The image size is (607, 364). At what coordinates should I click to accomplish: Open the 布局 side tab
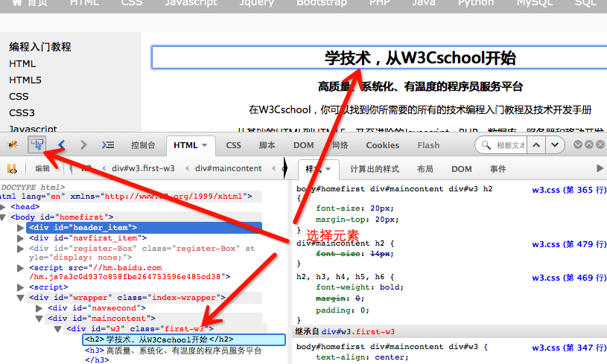coord(425,169)
